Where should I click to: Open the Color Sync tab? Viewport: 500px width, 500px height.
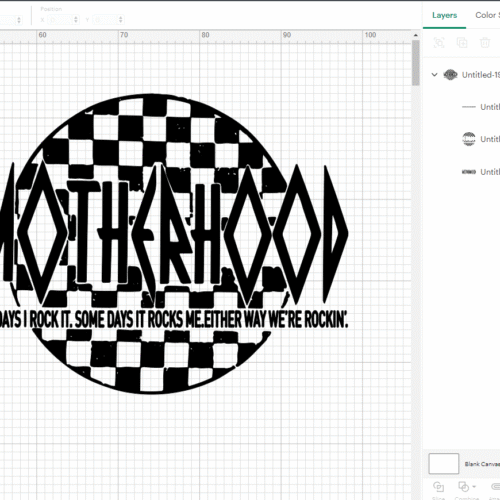(x=487, y=15)
